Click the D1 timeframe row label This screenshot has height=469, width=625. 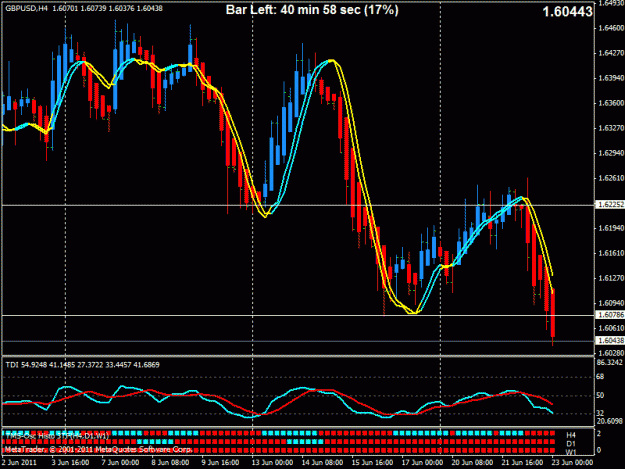click(571, 444)
